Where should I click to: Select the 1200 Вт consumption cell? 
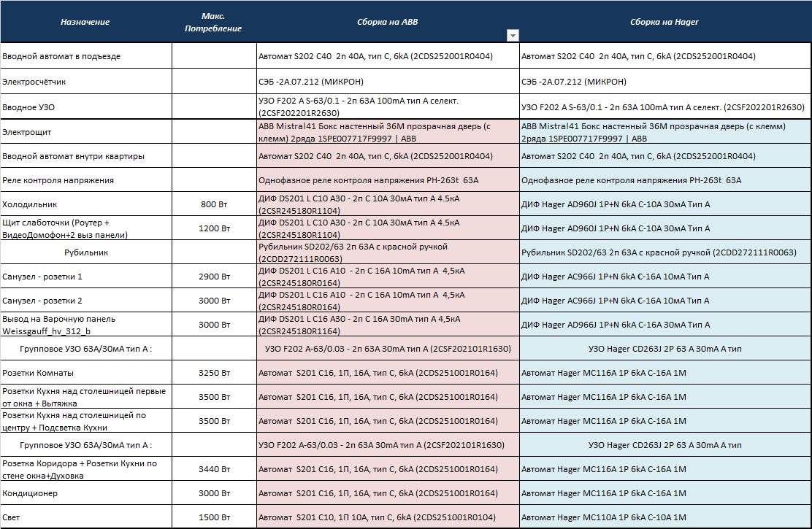214,228
